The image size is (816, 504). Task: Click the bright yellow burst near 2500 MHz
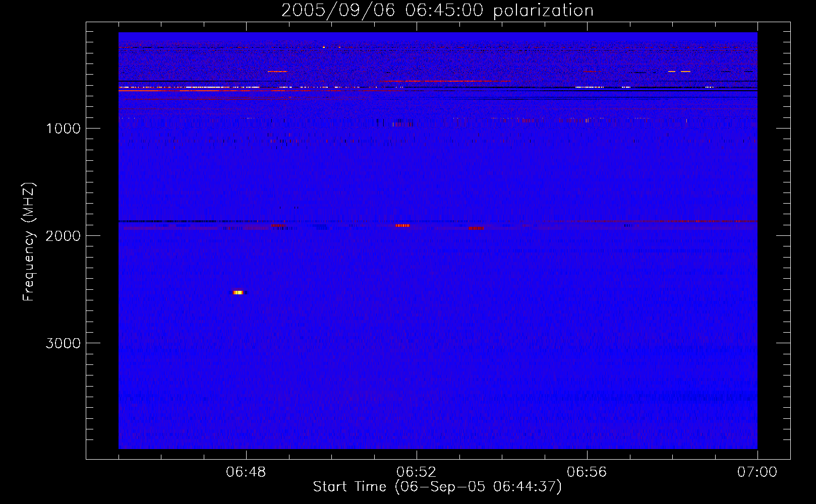(239, 292)
